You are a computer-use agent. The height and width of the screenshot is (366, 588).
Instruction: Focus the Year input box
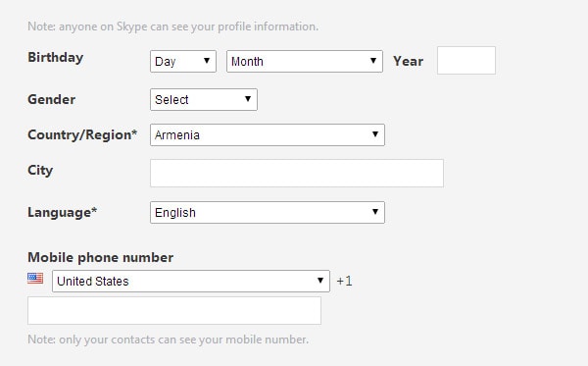point(466,61)
